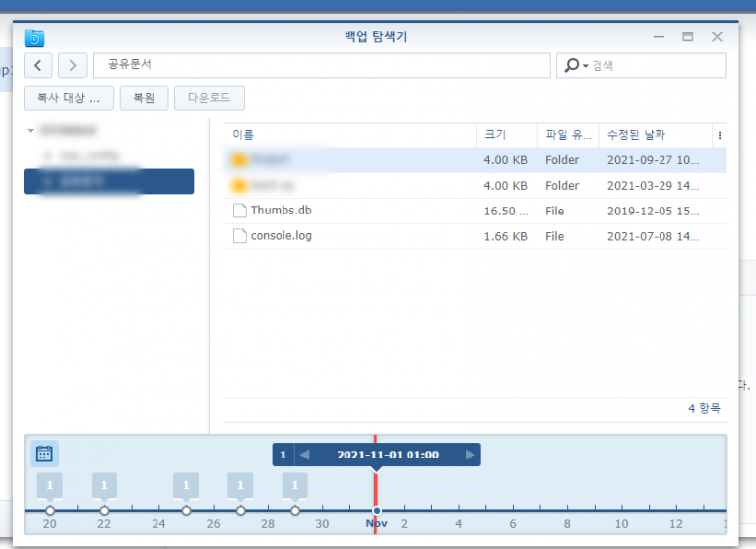Select the console.log file

click(475, 237)
